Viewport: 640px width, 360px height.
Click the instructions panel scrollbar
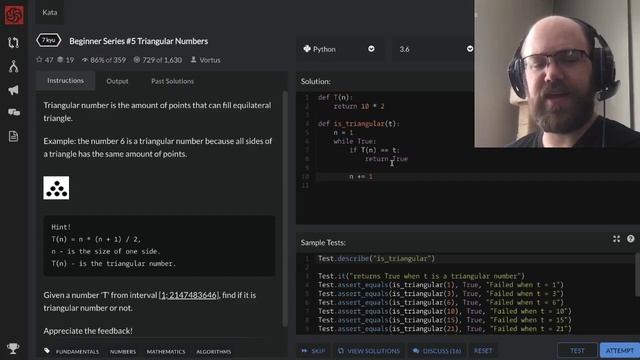click(285, 208)
